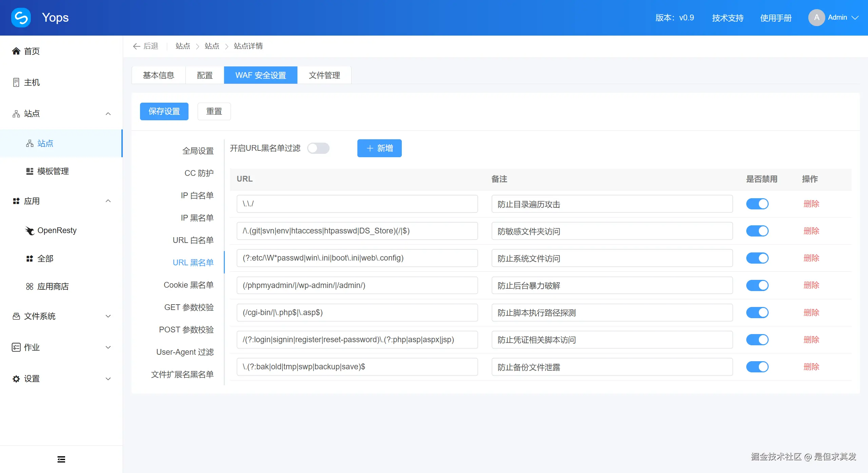
Task: Click the OpenResty bird icon
Action: coord(30,230)
